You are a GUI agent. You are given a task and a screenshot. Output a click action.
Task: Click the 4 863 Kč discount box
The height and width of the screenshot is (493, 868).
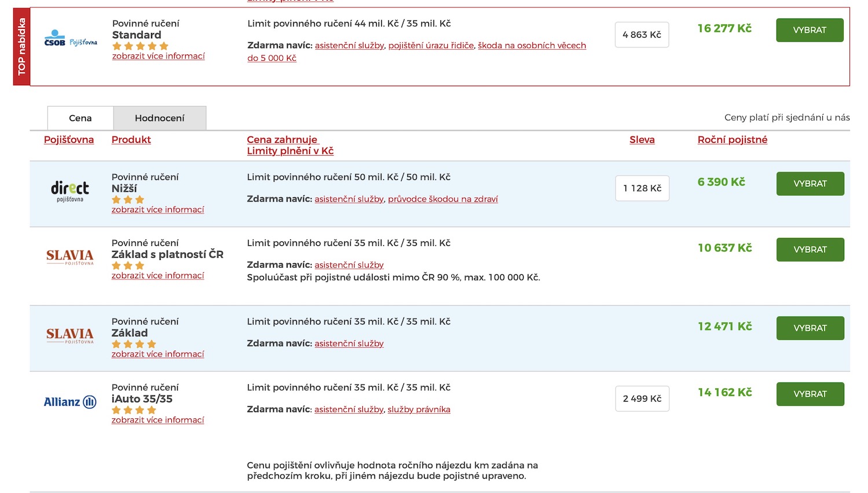642,35
